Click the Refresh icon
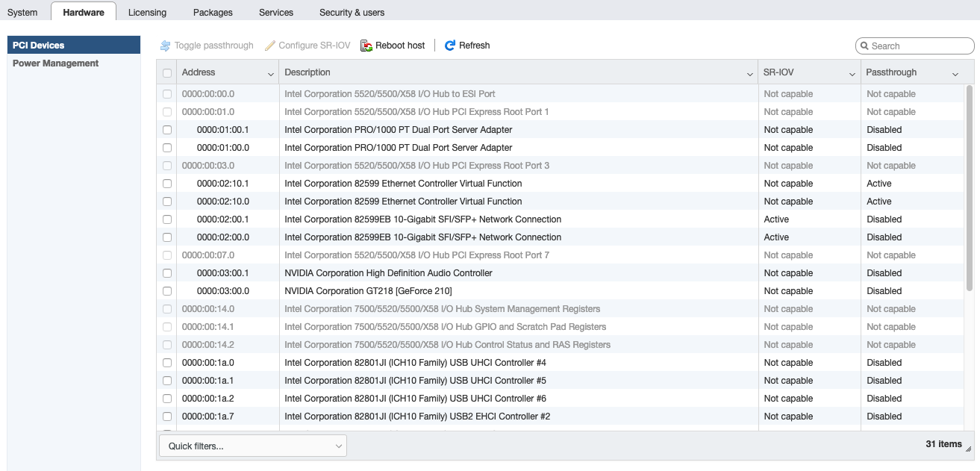The height and width of the screenshot is (471, 980). click(x=450, y=46)
